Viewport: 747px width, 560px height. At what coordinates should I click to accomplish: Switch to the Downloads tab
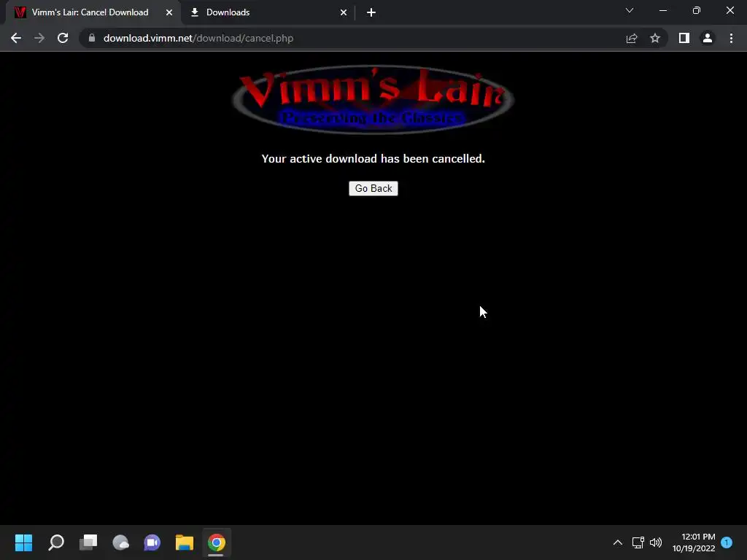click(268, 12)
